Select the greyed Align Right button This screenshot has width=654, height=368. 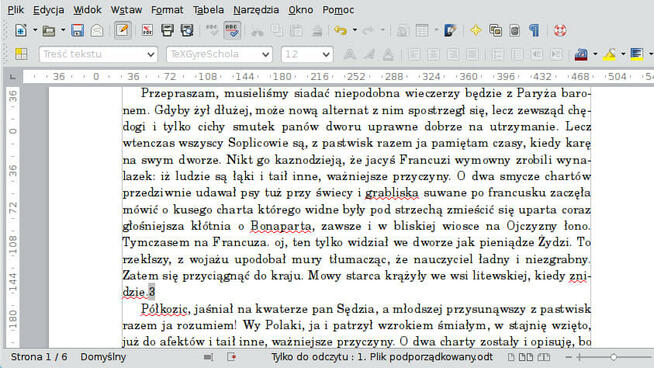point(453,54)
